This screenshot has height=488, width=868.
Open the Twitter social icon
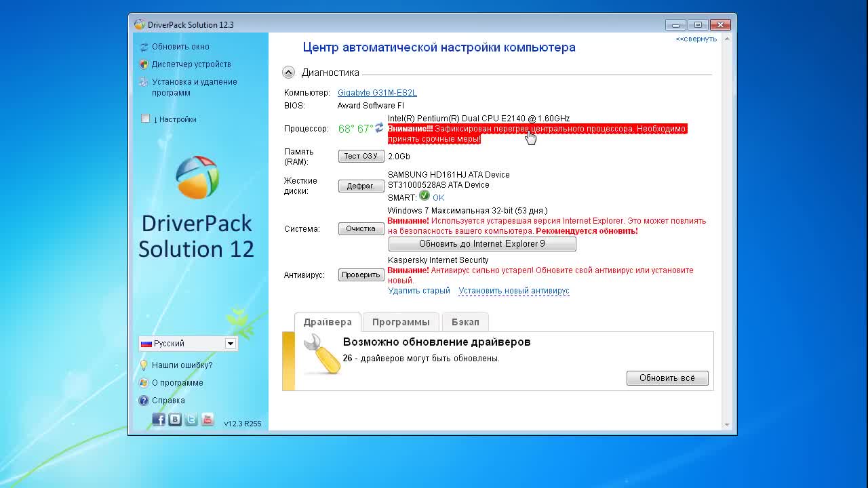coord(191,419)
